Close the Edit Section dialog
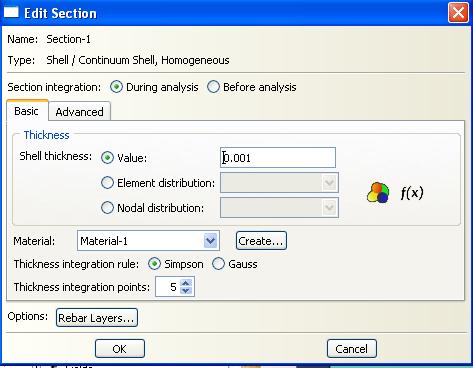This screenshot has width=473, height=368. tap(458, 13)
